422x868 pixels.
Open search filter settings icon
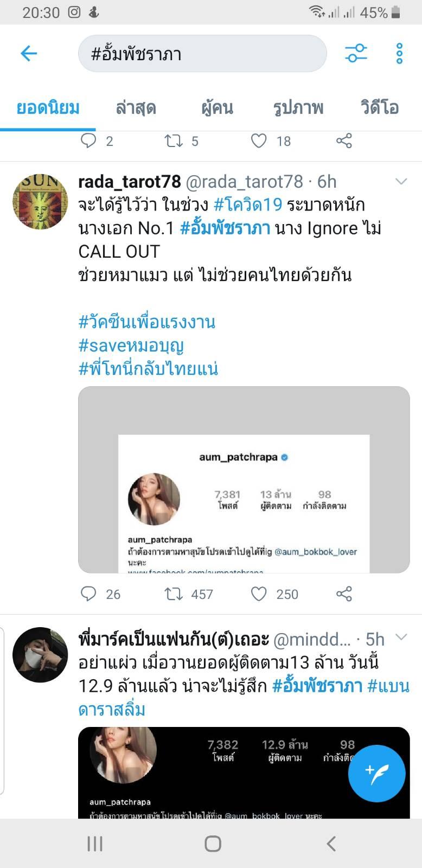356,53
